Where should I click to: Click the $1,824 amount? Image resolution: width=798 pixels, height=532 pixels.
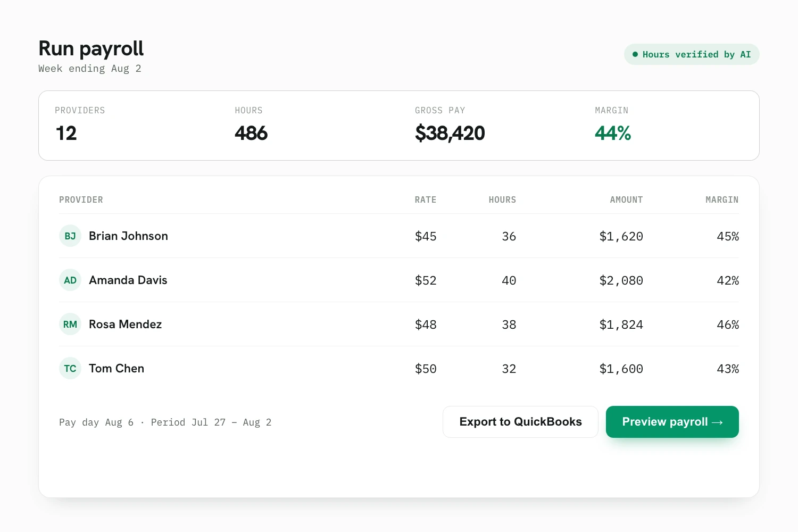[x=621, y=325]
